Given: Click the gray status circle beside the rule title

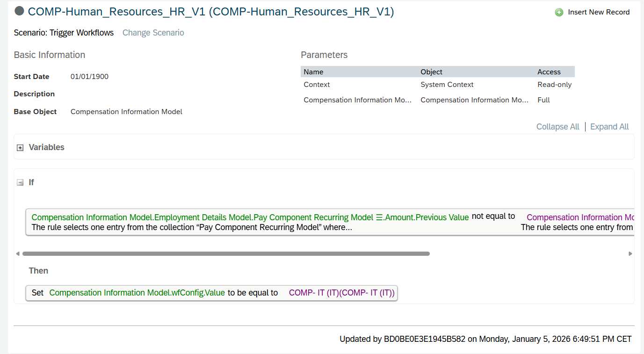Looking at the screenshot, I should (x=20, y=11).
